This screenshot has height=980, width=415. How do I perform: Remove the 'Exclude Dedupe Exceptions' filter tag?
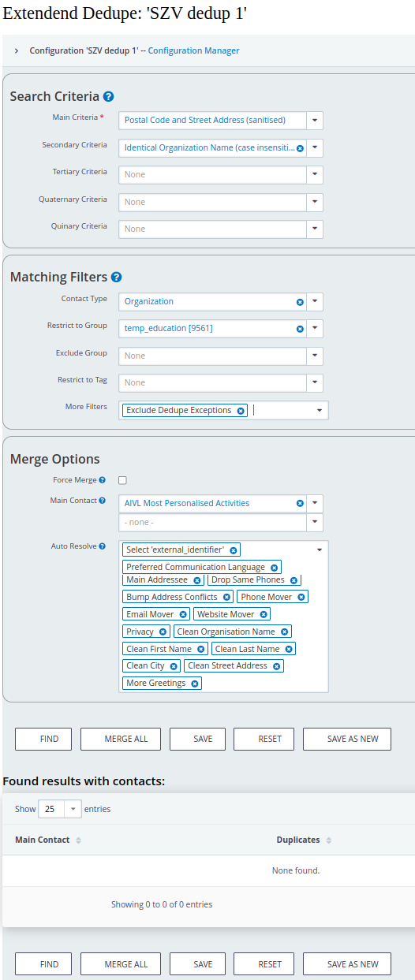pyautogui.click(x=241, y=411)
